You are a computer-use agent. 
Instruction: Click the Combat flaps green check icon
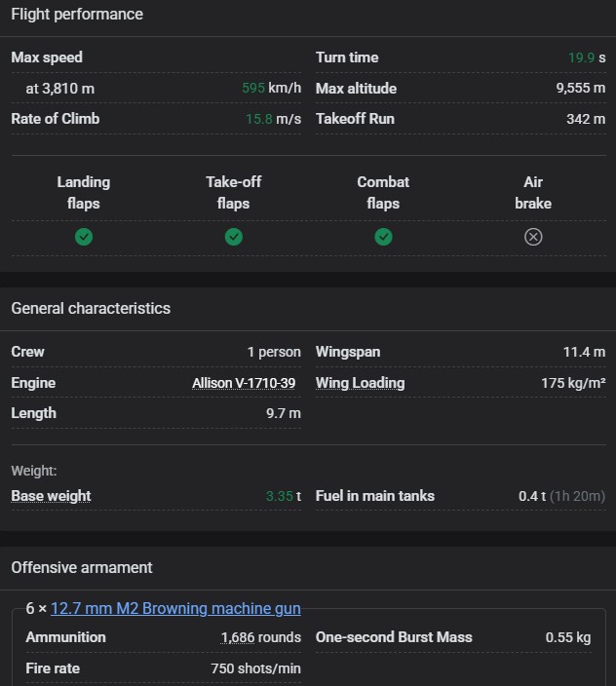pyautogui.click(x=383, y=237)
